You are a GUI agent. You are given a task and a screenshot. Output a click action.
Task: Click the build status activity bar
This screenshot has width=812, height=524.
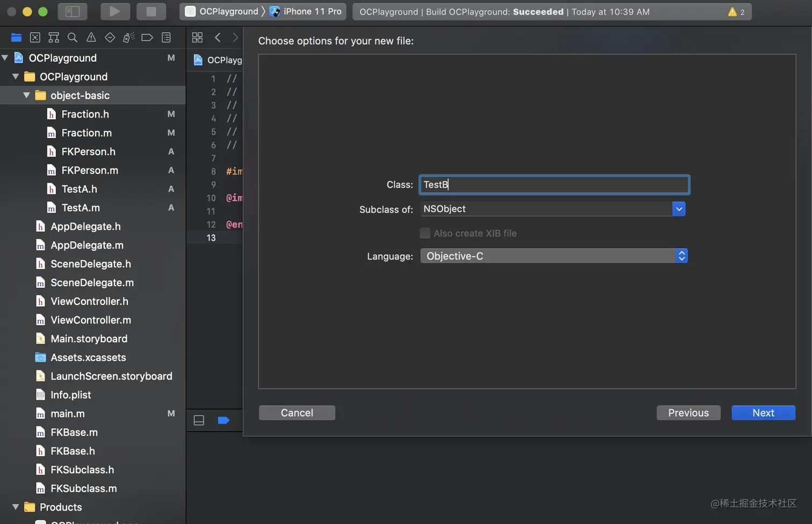(552, 12)
